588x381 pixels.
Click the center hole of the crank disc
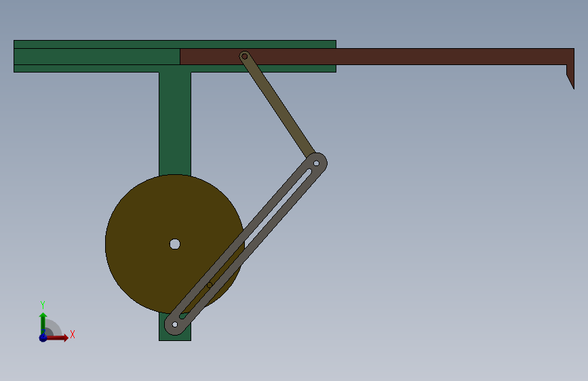[x=175, y=244]
